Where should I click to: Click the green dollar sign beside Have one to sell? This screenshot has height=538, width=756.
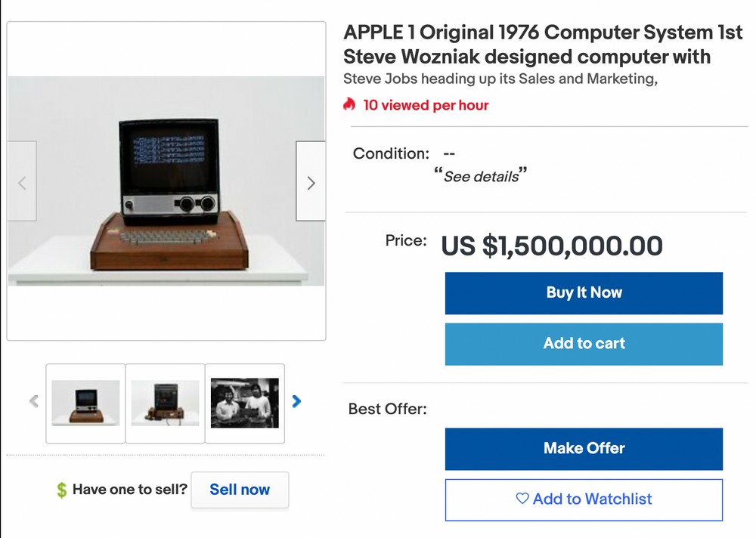point(61,490)
